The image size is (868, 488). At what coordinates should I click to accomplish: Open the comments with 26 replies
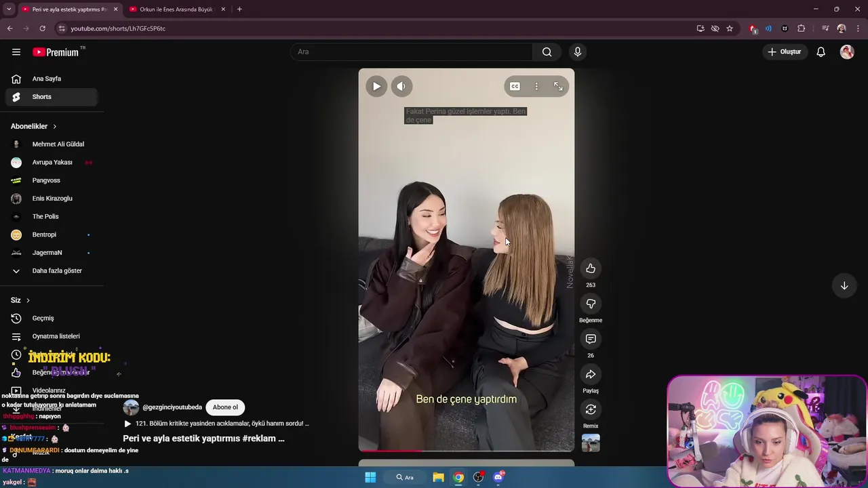click(591, 339)
